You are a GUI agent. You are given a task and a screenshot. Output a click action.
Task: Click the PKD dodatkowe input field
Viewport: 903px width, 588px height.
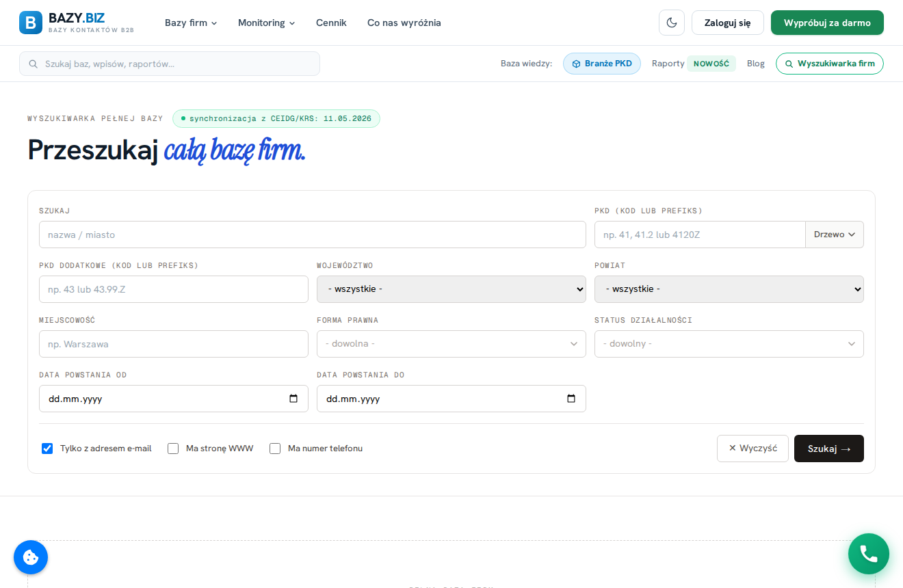(x=174, y=289)
